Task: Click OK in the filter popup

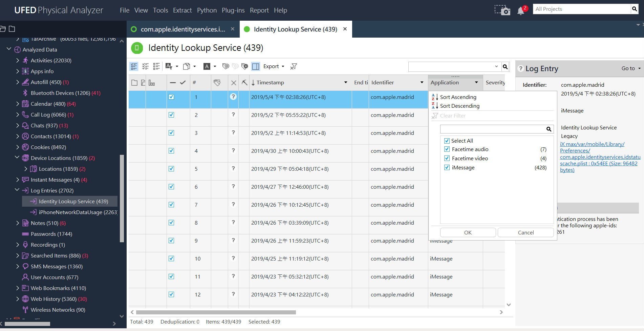Action: [468, 232]
